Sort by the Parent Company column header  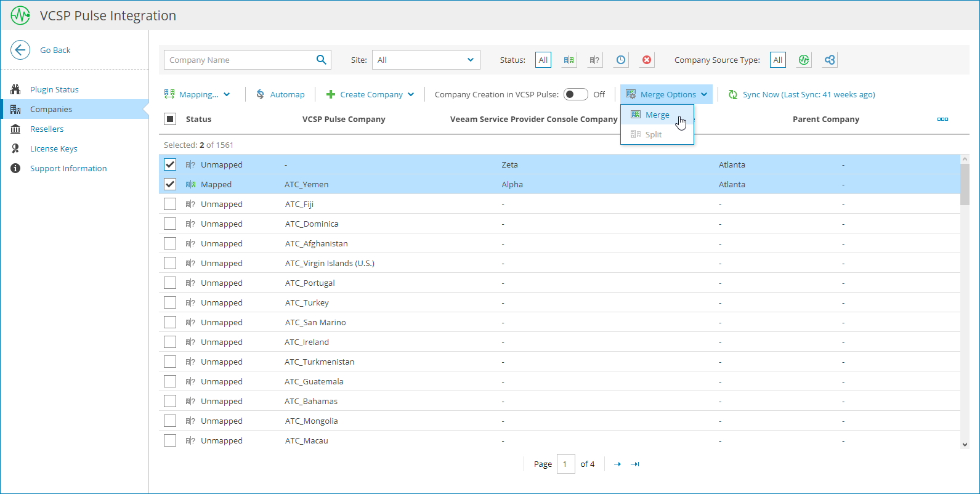click(x=826, y=119)
